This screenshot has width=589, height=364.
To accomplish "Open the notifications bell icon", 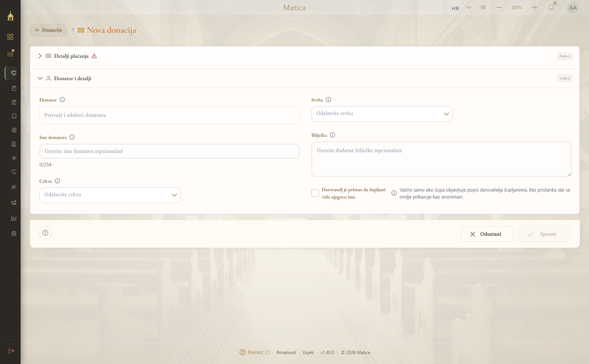I will (x=551, y=7).
